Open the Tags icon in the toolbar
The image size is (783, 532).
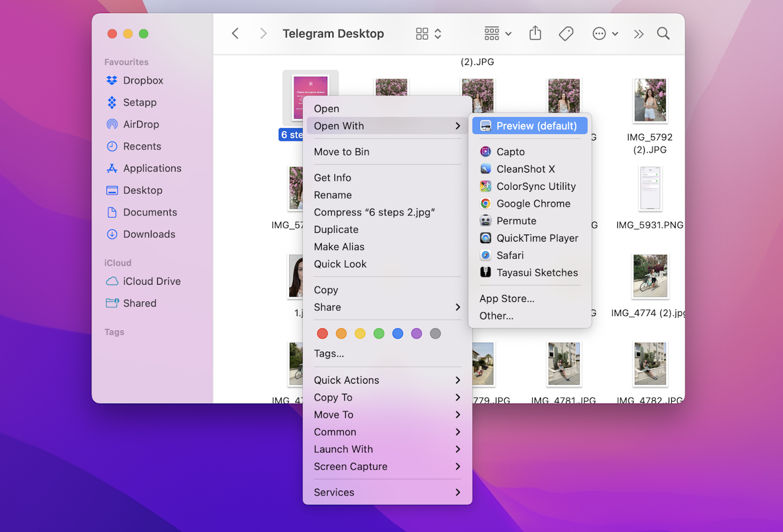566,33
